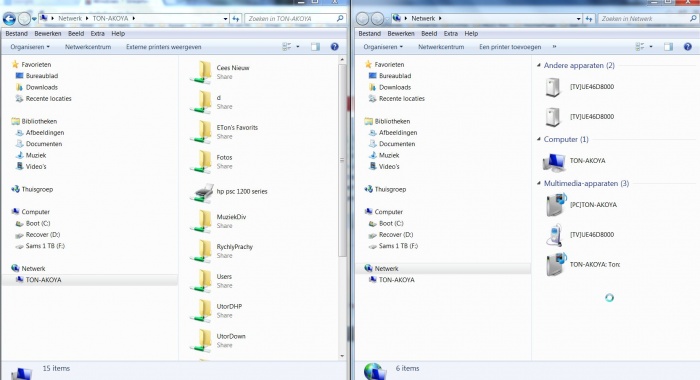Select TON-AKOYA: Ton multimedia device
The width and height of the screenshot is (700, 380).
click(583, 264)
